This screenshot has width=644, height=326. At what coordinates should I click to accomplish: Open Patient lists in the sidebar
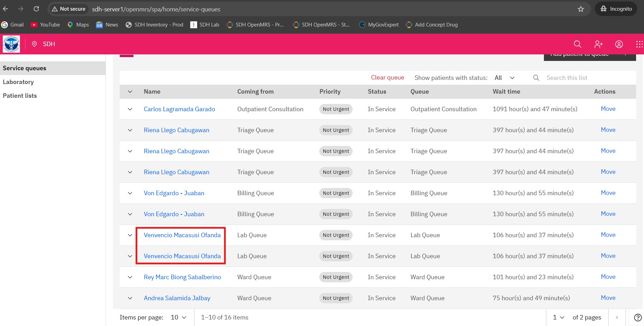[20, 96]
